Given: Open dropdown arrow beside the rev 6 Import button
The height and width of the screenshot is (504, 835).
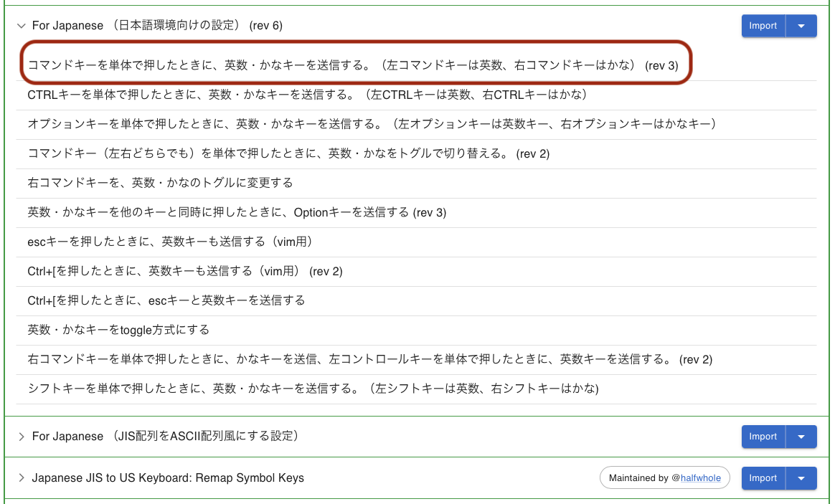Looking at the screenshot, I should point(801,26).
